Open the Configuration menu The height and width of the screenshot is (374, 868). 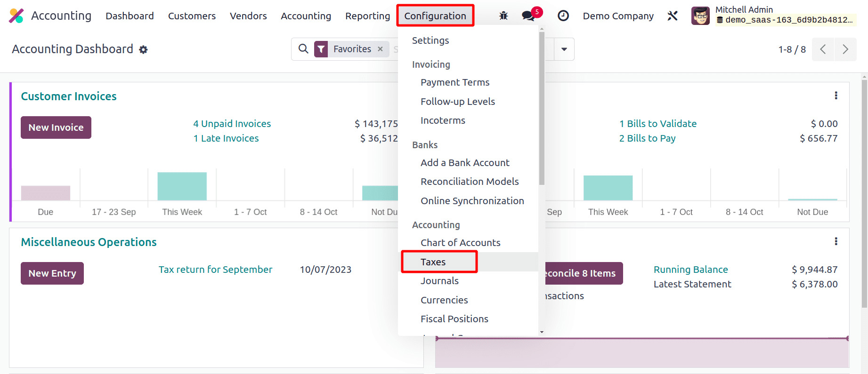435,16
